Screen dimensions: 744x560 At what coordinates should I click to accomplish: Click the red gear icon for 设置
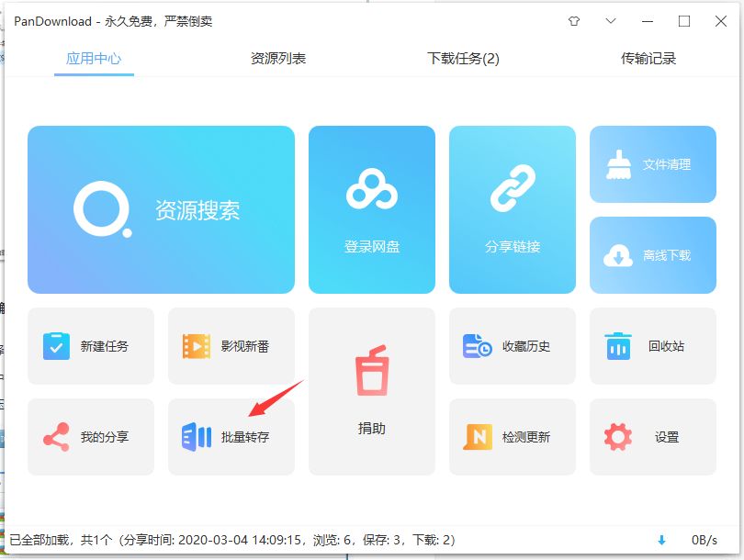618,437
